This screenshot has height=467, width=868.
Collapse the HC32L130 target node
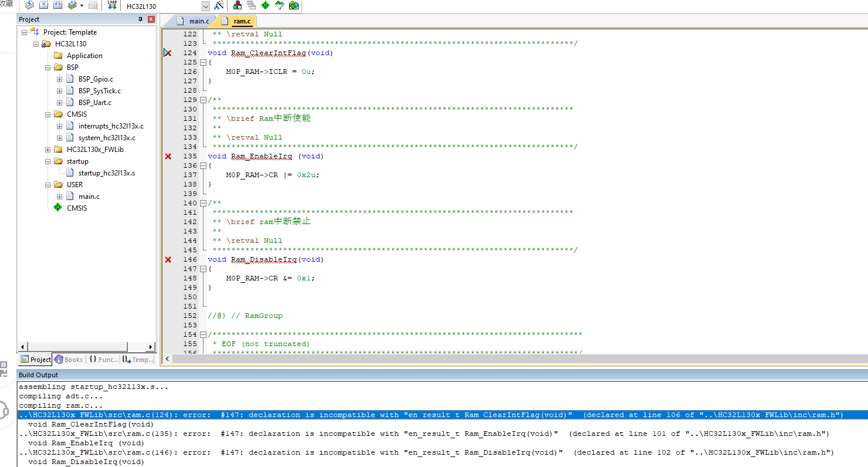[x=36, y=44]
